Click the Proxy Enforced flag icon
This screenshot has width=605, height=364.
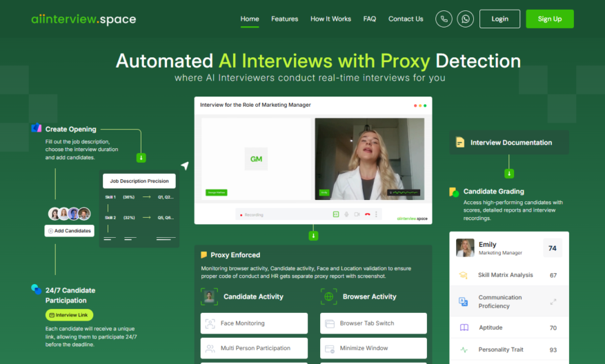point(204,255)
